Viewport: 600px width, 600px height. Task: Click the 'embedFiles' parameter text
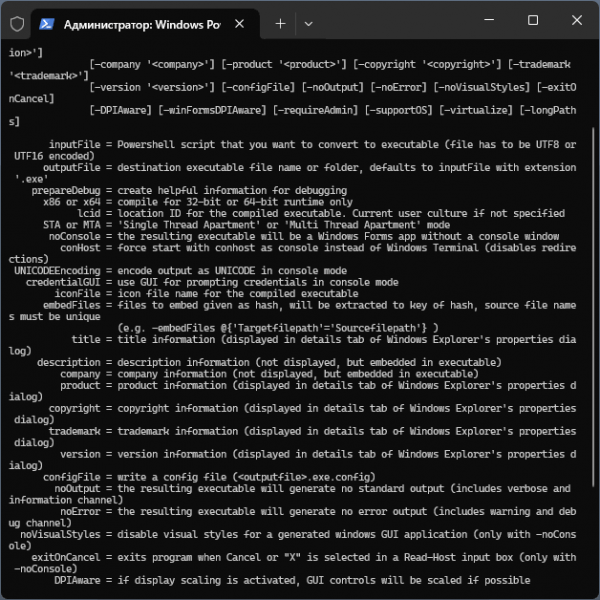click(72, 305)
